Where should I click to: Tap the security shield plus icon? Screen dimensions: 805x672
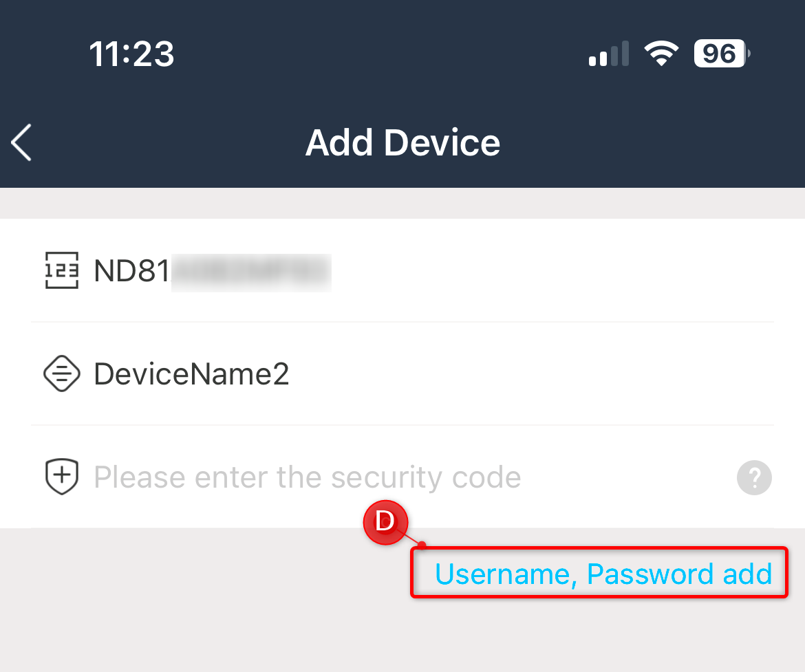click(62, 477)
